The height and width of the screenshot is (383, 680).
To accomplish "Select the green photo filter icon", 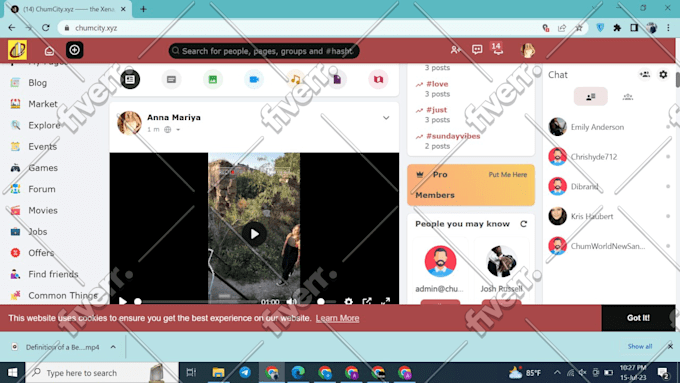I will (x=212, y=79).
